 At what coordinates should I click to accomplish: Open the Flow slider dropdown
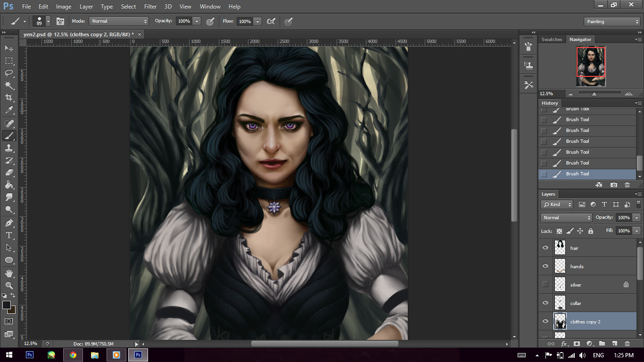[x=257, y=21]
